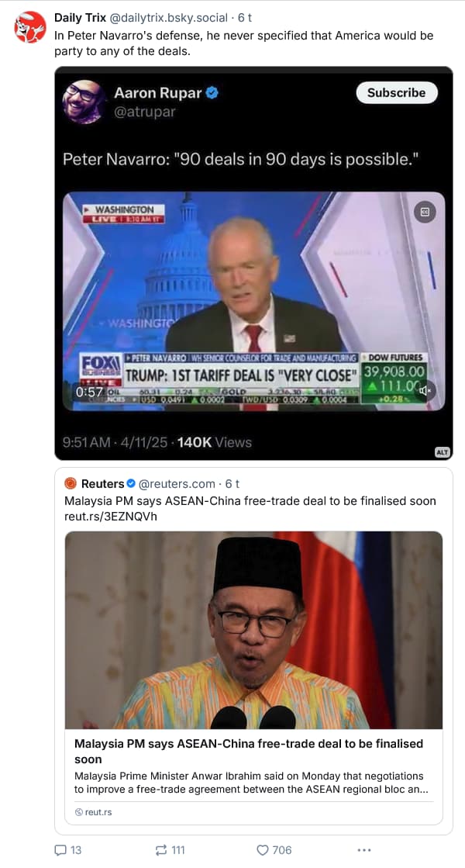Toggle closed captions icon on video

click(425, 212)
